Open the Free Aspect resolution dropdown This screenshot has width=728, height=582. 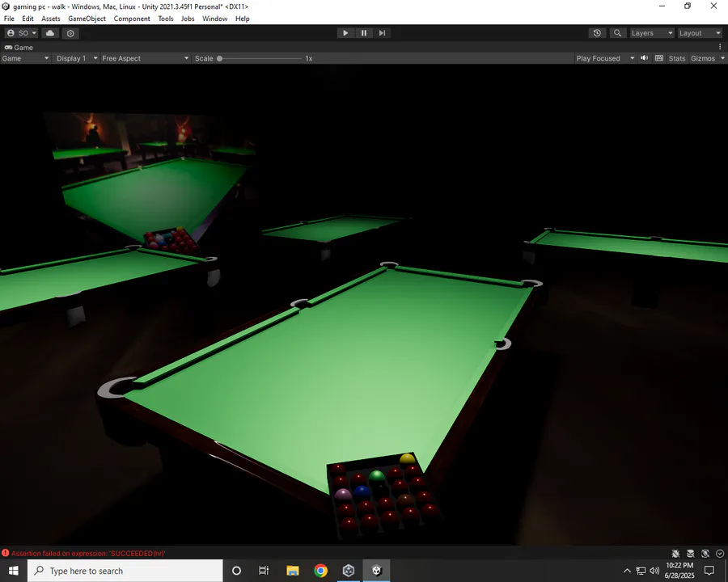(x=146, y=58)
